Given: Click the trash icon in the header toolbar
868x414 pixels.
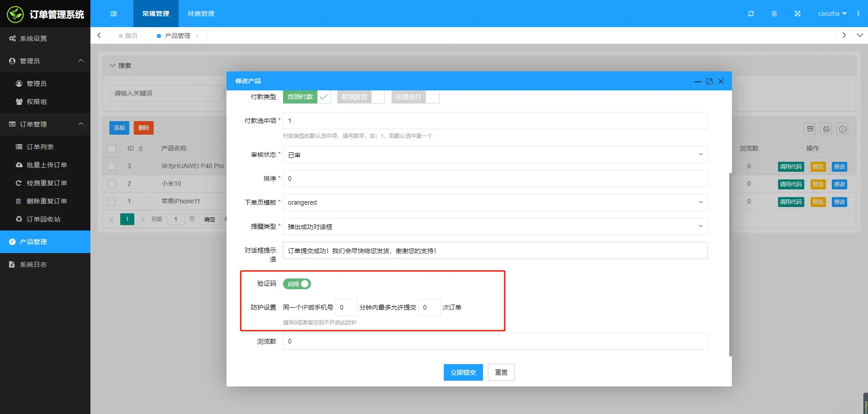Looking at the screenshot, I should (774, 14).
